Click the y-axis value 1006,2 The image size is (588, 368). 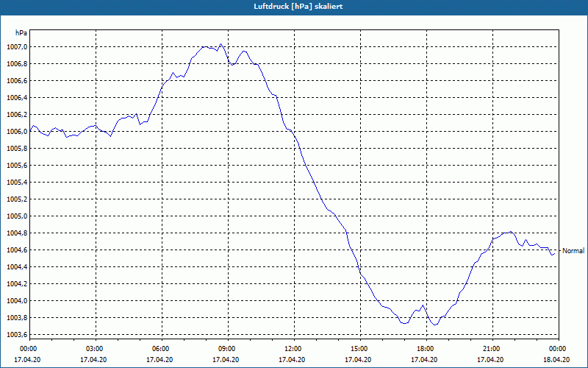coord(17,115)
